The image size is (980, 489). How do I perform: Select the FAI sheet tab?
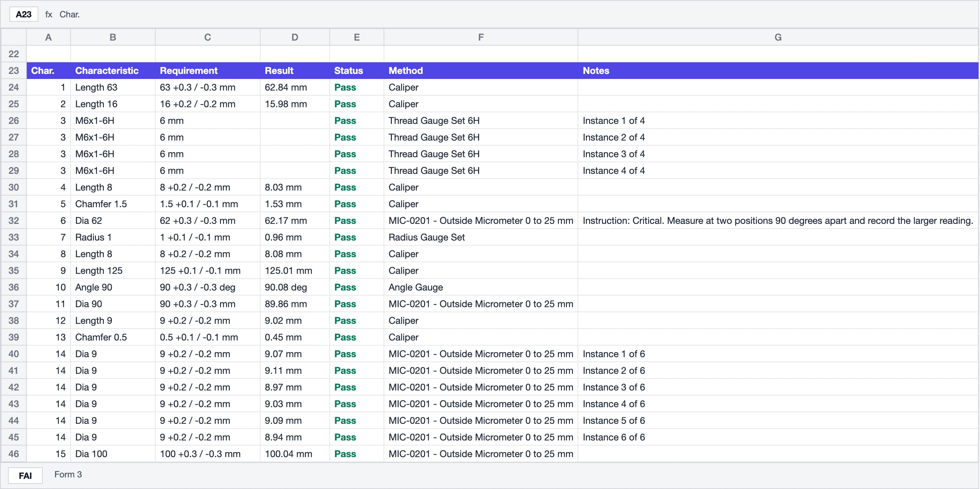tap(25, 475)
